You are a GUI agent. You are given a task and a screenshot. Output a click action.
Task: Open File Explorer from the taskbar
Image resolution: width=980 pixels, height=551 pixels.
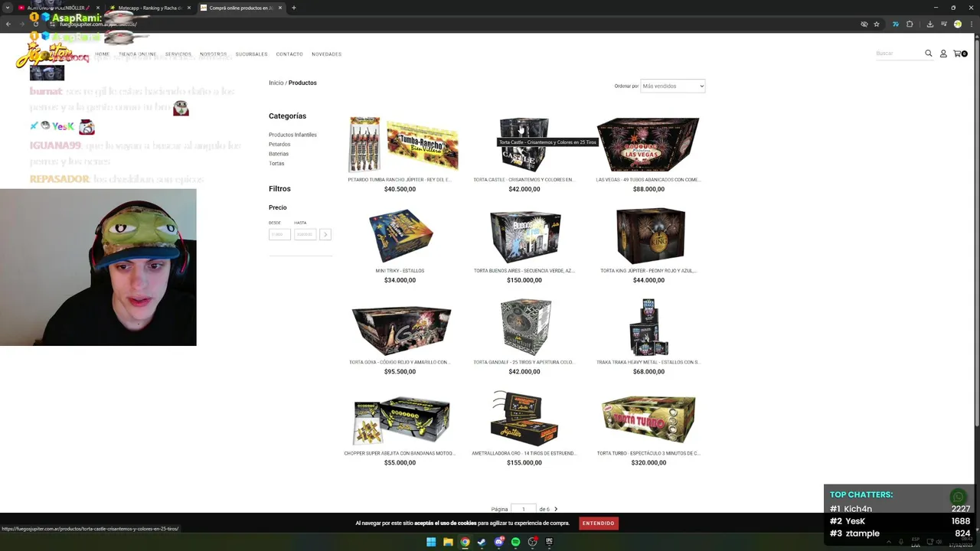[x=448, y=542]
